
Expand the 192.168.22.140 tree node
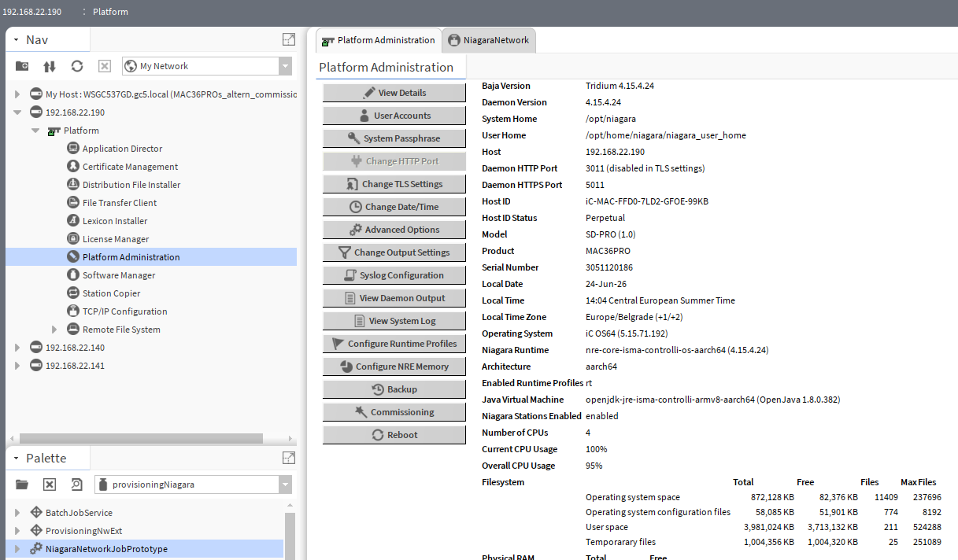pos(18,348)
